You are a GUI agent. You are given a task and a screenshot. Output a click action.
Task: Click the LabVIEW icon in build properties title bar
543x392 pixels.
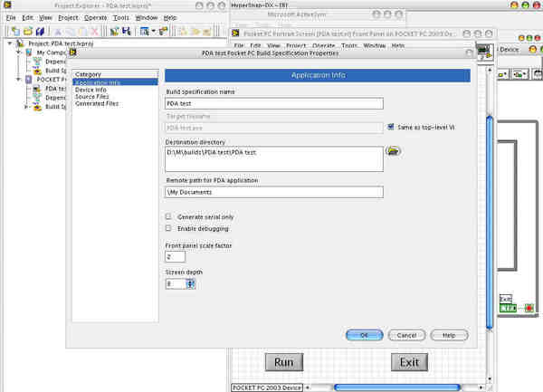pyautogui.click(x=72, y=53)
